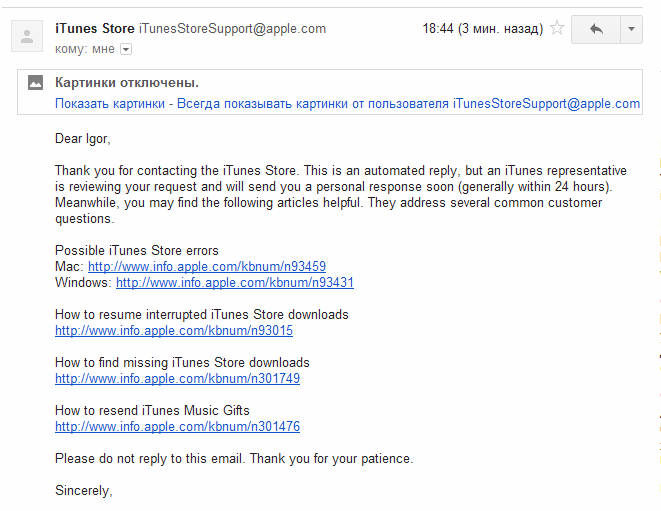661x511 pixels.
Task: Click 'How to resend iTunes Music Gifts'
Action: 152,411
